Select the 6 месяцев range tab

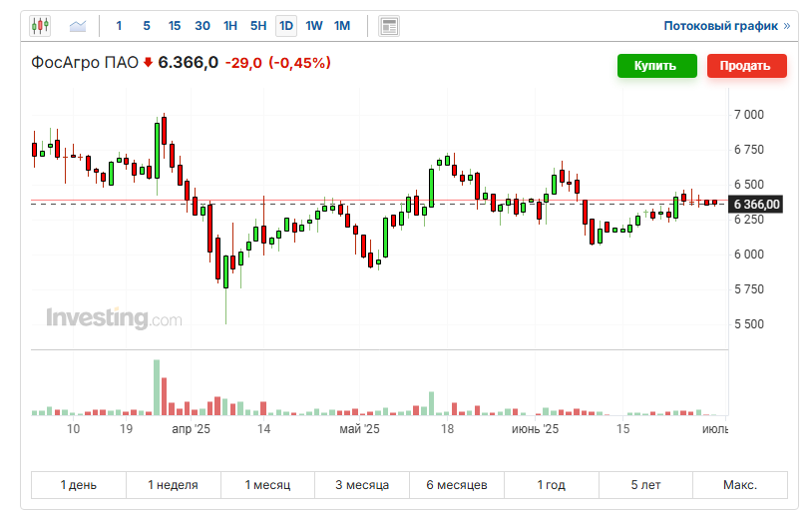(x=457, y=485)
